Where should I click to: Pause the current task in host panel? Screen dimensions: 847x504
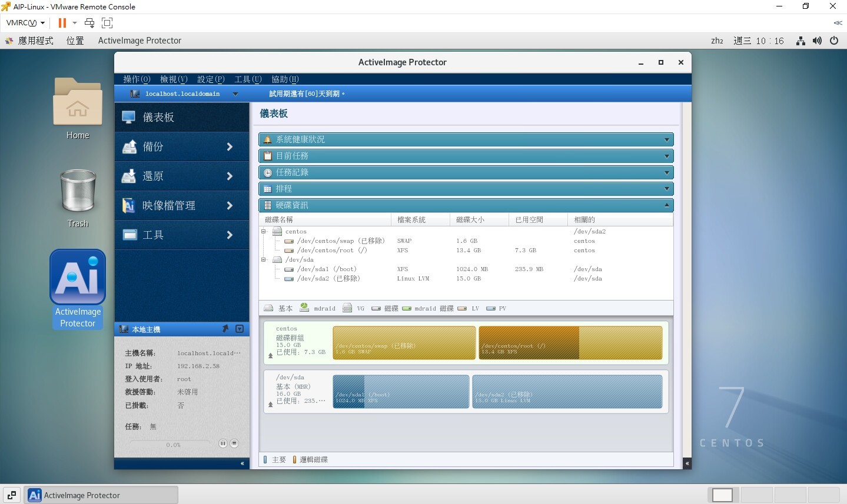223,443
